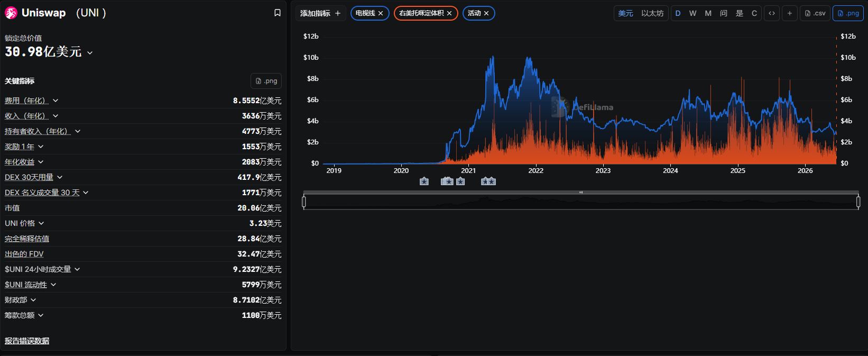Image resolution: width=868 pixels, height=356 pixels.
Task: Click the 8.7102亿美元 treasury value
Action: 257,300
